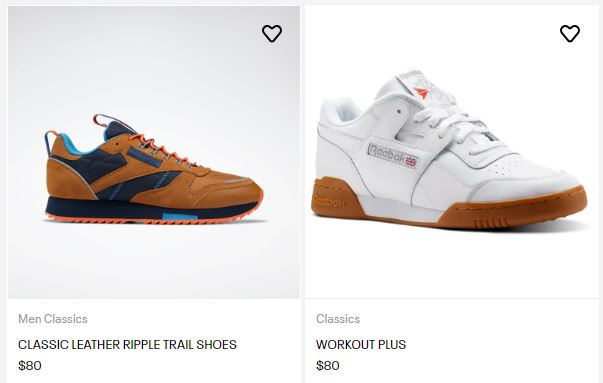603x383 pixels.
Task: Click the red tongue label logo on white shoe
Action: [421, 92]
